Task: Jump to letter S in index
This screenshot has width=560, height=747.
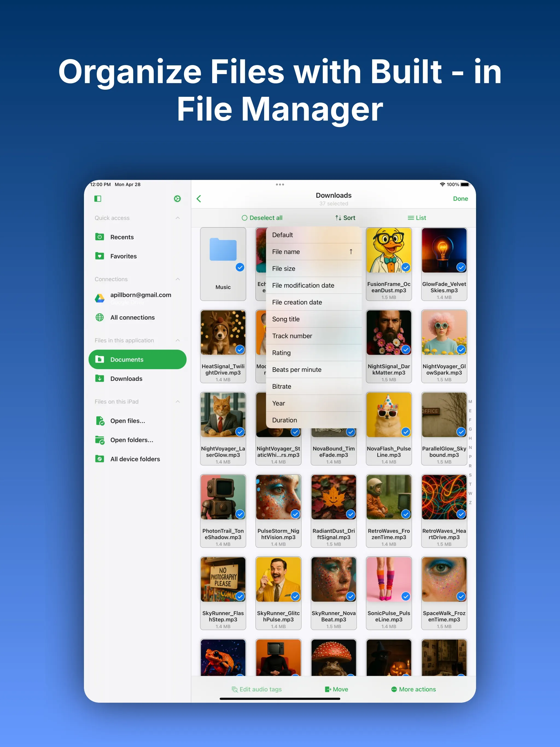Action: (x=470, y=475)
